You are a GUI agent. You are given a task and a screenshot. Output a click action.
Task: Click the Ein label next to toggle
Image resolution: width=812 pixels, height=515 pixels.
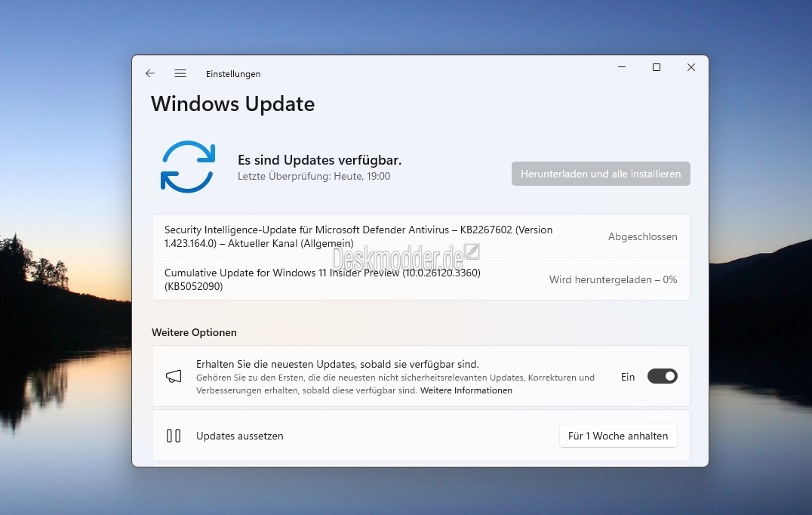point(628,377)
